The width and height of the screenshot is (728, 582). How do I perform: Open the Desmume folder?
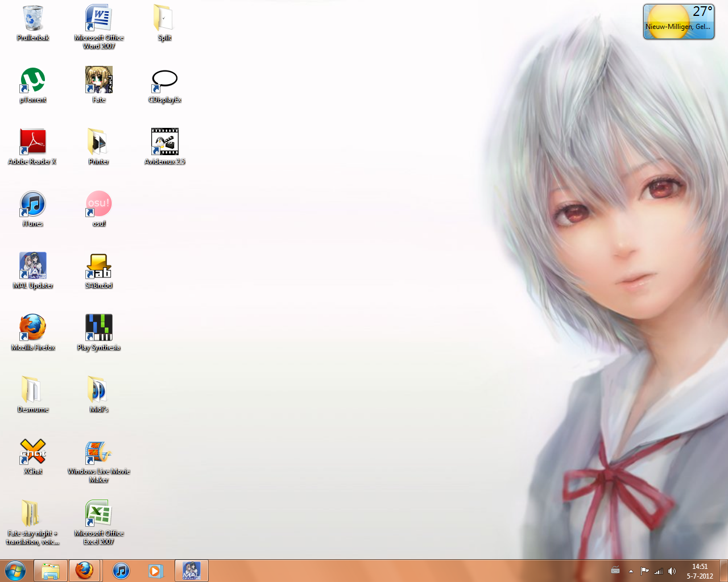click(33, 395)
